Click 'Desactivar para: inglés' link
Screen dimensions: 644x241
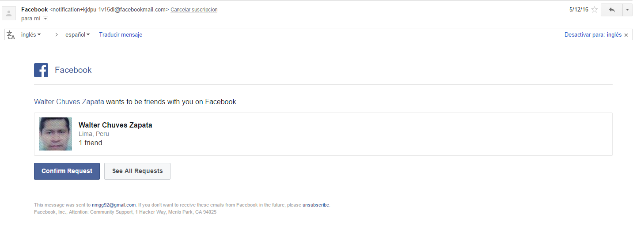coord(593,34)
